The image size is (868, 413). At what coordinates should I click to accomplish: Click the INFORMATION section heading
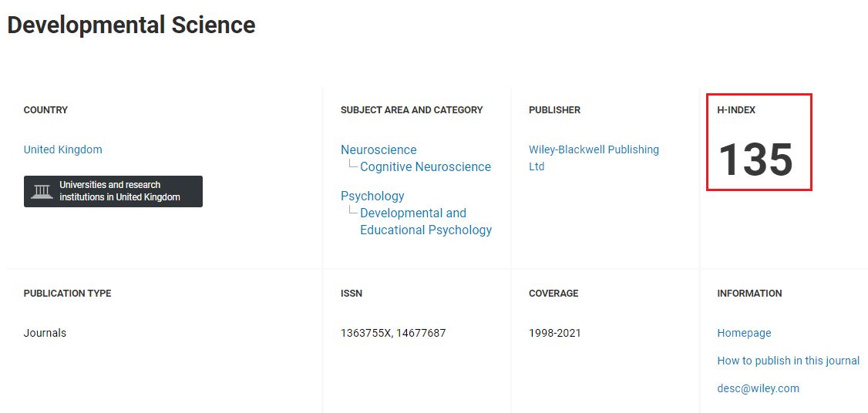click(749, 294)
